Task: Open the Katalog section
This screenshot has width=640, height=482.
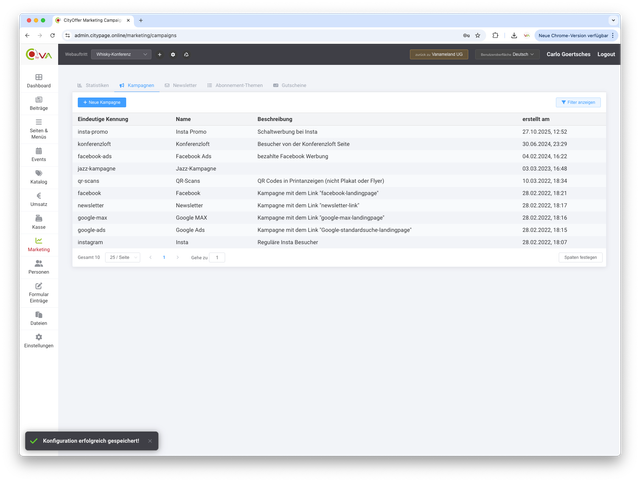Action: [x=38, y=176]
